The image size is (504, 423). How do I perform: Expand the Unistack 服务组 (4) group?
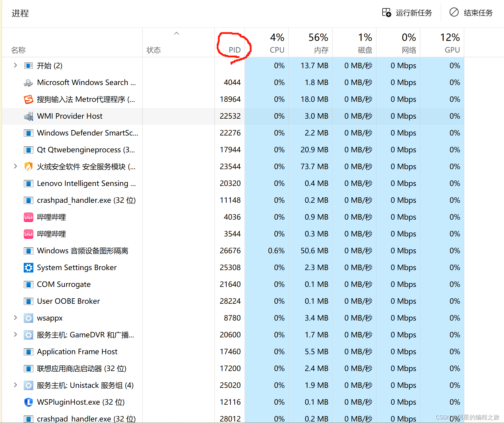click(x=15, y=385)
